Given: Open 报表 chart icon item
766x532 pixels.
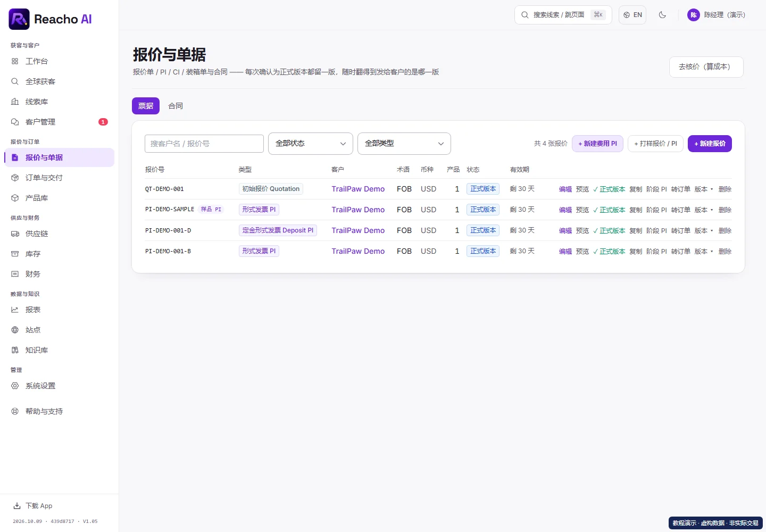Looking at the screenshot, I should [x=59, y=310].
